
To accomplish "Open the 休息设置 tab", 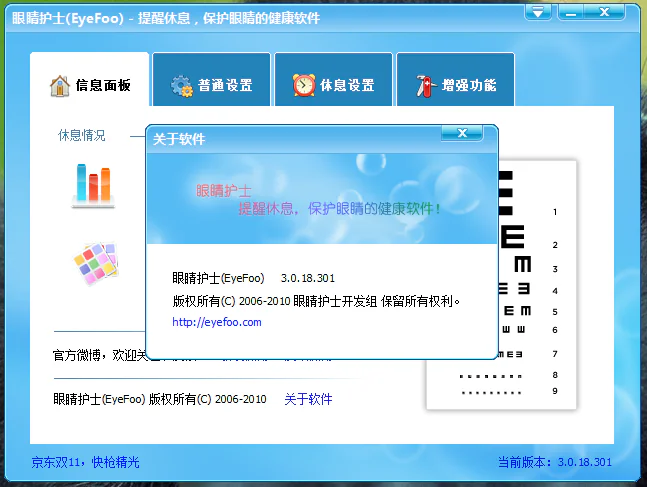I will pos(333,80).
